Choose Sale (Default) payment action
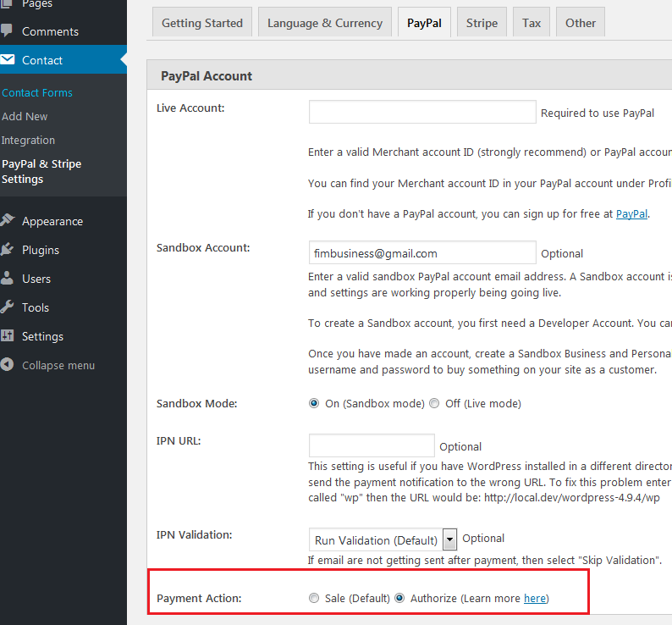The width and height of the screenshot is (672, 625). pos(314,598)
